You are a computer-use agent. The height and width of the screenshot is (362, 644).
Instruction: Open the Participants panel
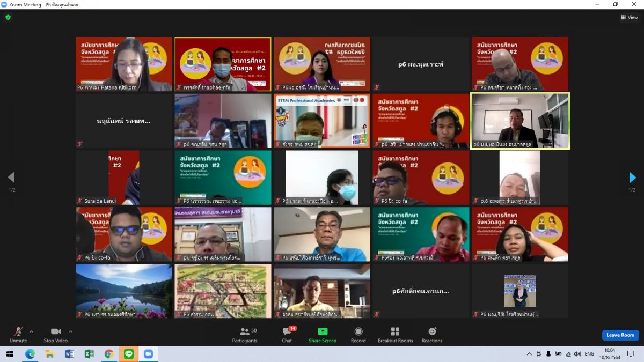pos(245,335)
